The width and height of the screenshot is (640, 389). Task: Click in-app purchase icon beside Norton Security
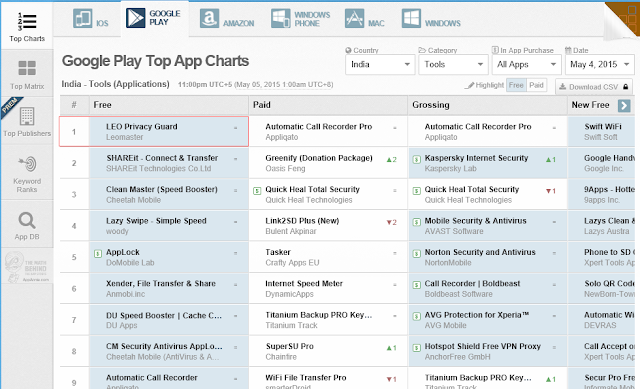(x=416, y=254)
